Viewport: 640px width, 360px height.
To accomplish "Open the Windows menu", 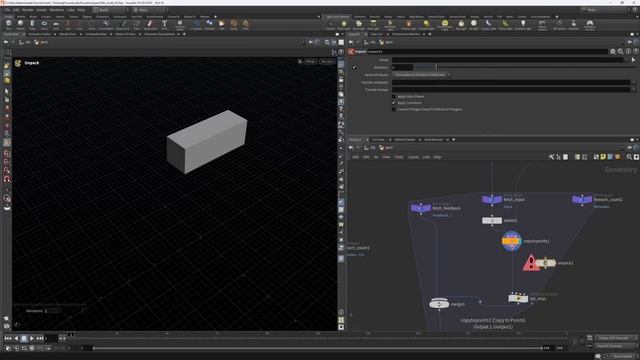I will coord(56,10).
